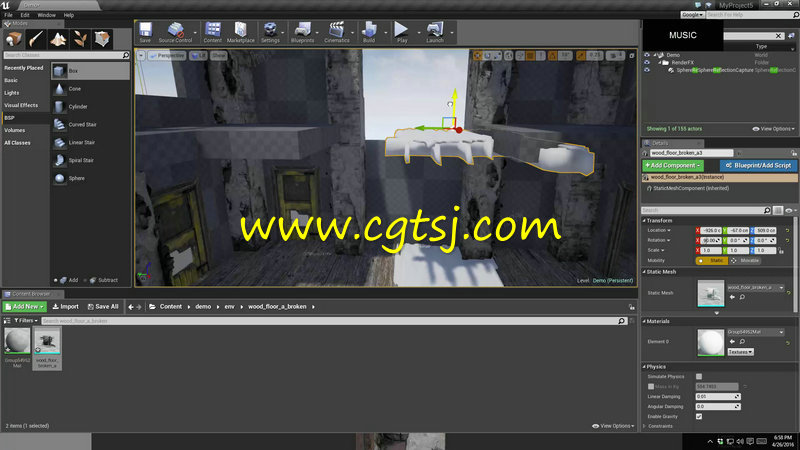Open Source Control toolbar icon

click(176, 32)
